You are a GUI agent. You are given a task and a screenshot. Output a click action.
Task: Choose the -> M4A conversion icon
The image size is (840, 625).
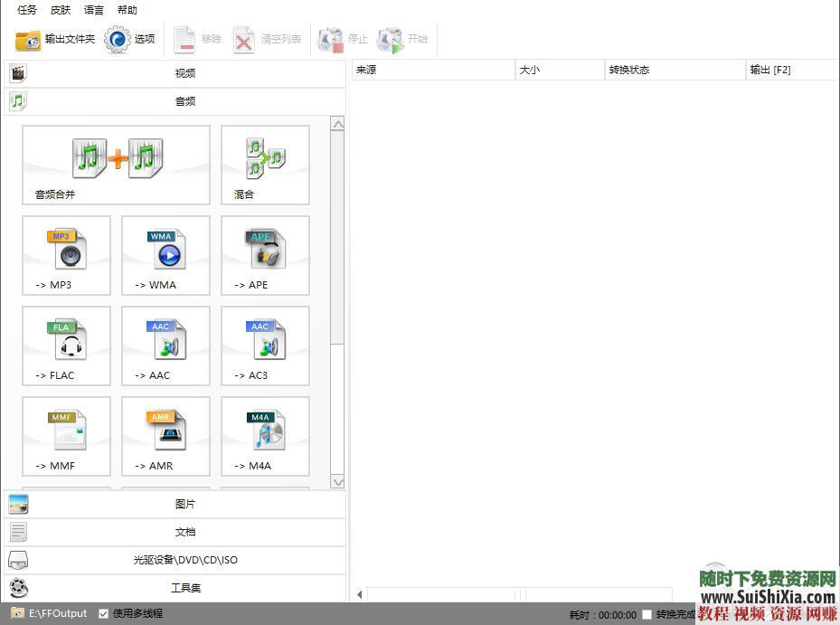pos(265,436)
